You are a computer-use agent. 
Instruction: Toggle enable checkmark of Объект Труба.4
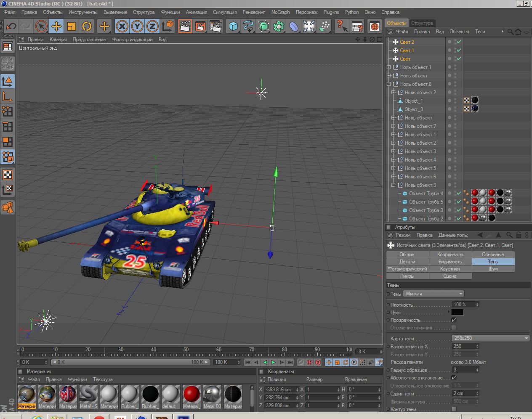459,194
